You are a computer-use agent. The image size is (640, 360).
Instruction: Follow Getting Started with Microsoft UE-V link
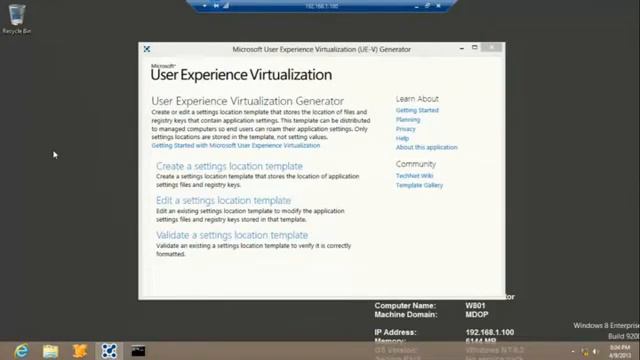(236, 145)
